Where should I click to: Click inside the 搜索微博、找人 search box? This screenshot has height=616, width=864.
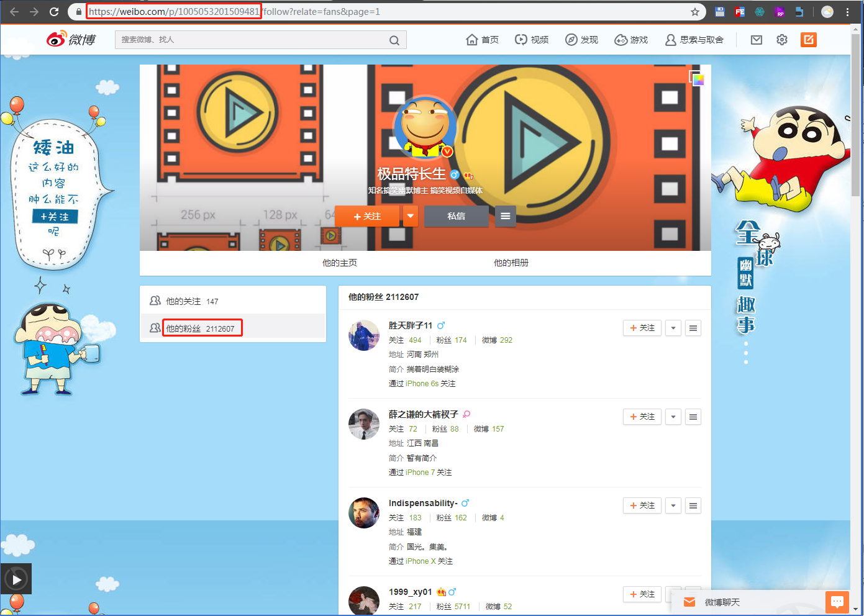252,40
